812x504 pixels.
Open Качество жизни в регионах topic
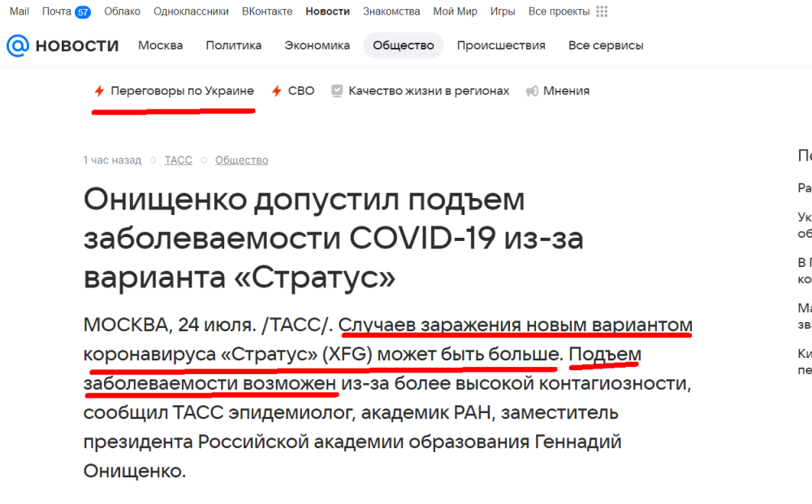coord(429,91)
